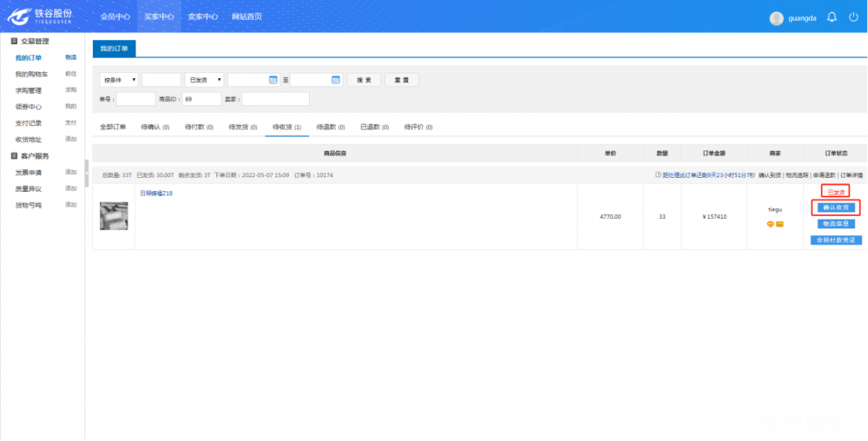Open 卖家中心 in top navigation
This screenshot has height=441, width=868.
click(x=202, y=16)
